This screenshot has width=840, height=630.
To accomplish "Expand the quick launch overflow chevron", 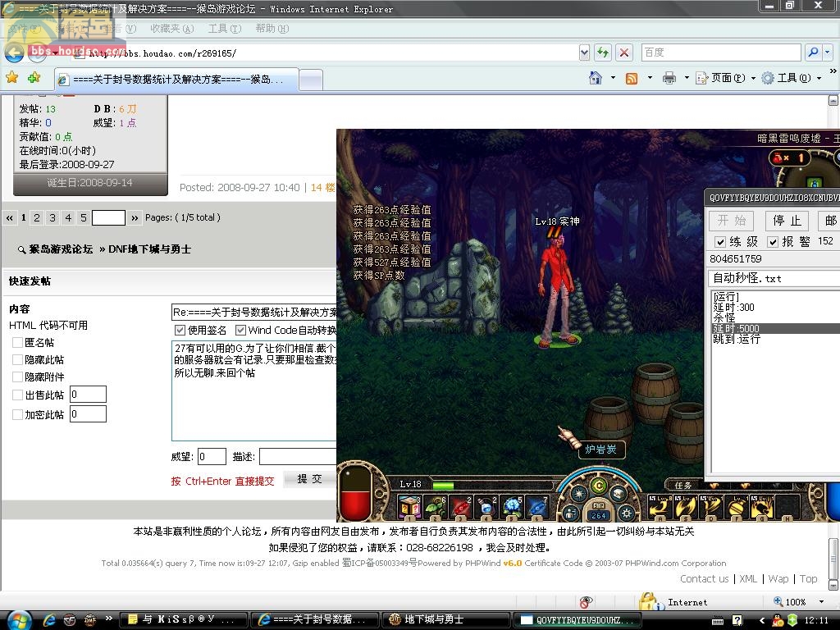I will point(109,619).
